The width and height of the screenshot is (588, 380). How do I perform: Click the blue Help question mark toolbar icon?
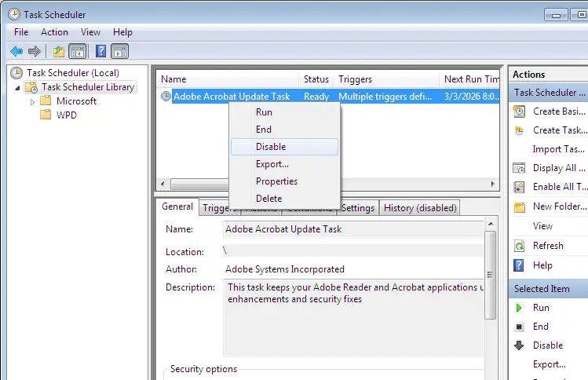(100, 51)
